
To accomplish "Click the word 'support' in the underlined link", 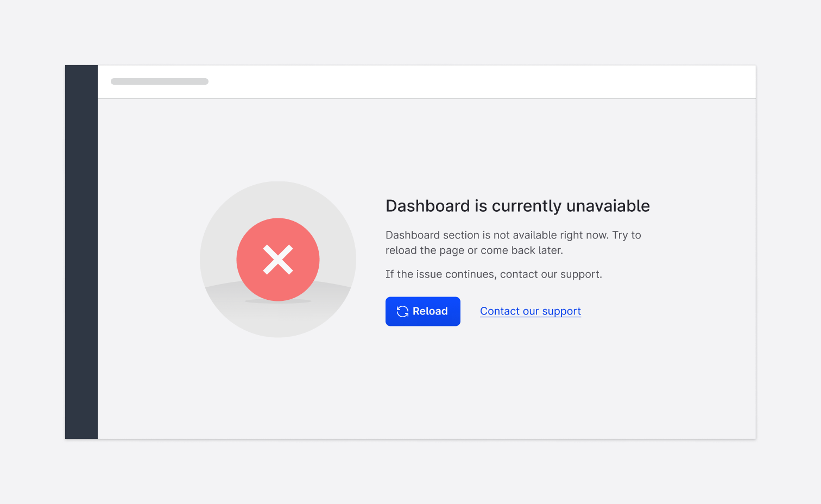I will coord(561,311).
